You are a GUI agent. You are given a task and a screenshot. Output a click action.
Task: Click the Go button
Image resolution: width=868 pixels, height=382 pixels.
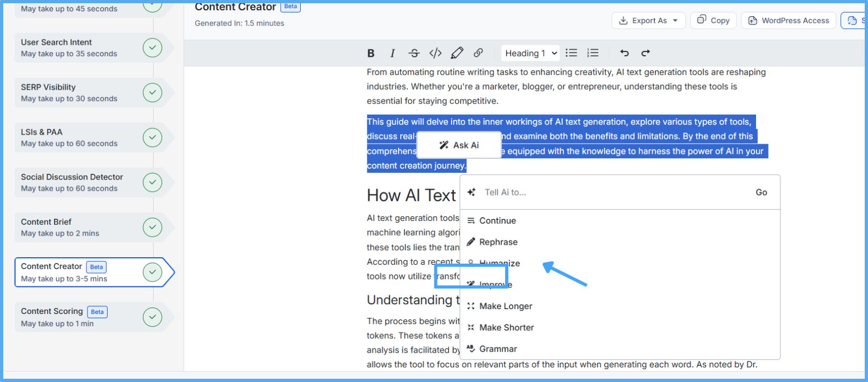761,192
